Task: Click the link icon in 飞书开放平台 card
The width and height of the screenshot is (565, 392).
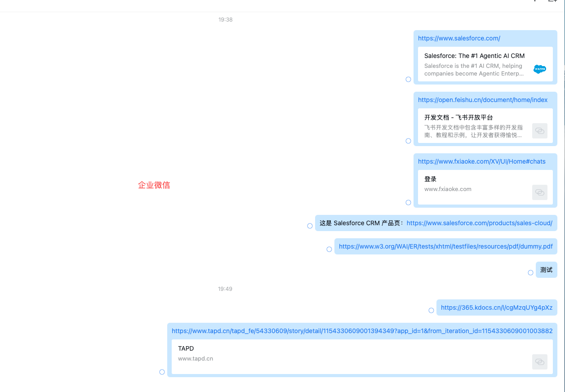Action: pos(540,131)
